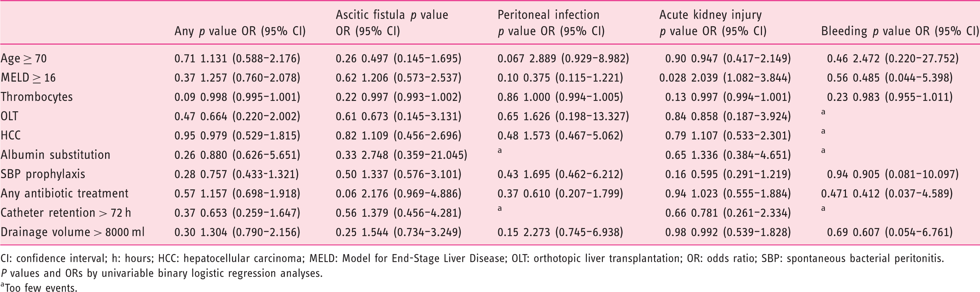Click the 'Any p value OR (95% CI)' header
Viewport: 980px width, 292px height.
click(240, 31)
